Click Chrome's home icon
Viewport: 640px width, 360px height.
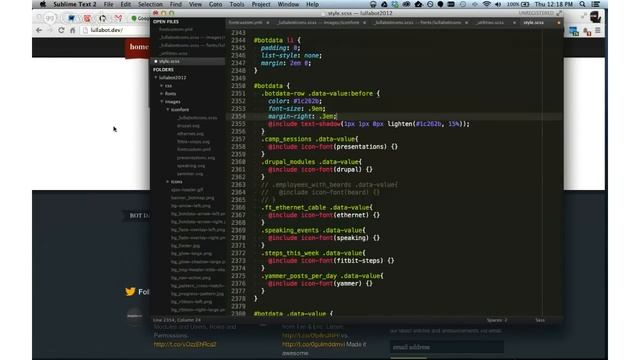coord(72,30)
